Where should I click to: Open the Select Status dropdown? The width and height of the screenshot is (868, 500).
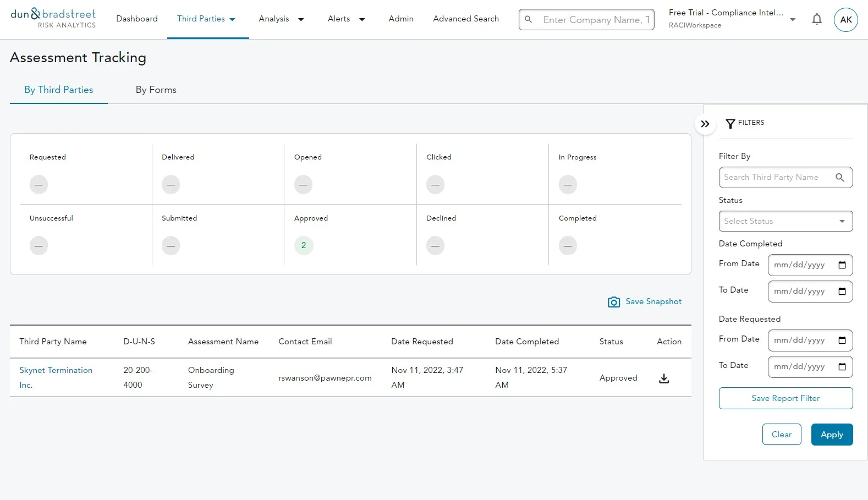785,221
